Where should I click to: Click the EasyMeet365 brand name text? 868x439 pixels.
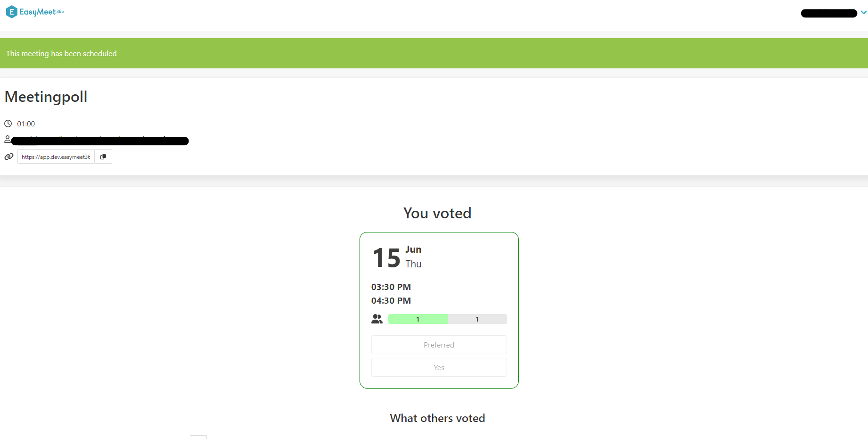(41, 12)
